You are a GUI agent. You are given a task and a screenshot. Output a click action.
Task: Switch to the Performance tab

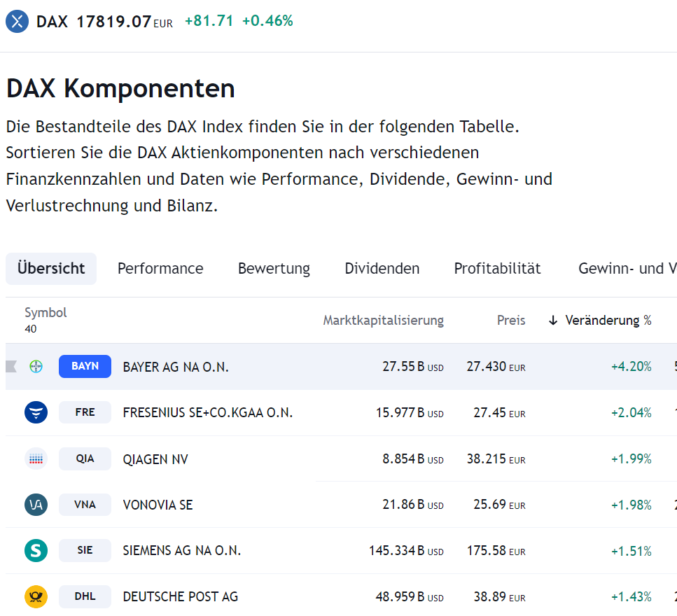coord(160,269)
